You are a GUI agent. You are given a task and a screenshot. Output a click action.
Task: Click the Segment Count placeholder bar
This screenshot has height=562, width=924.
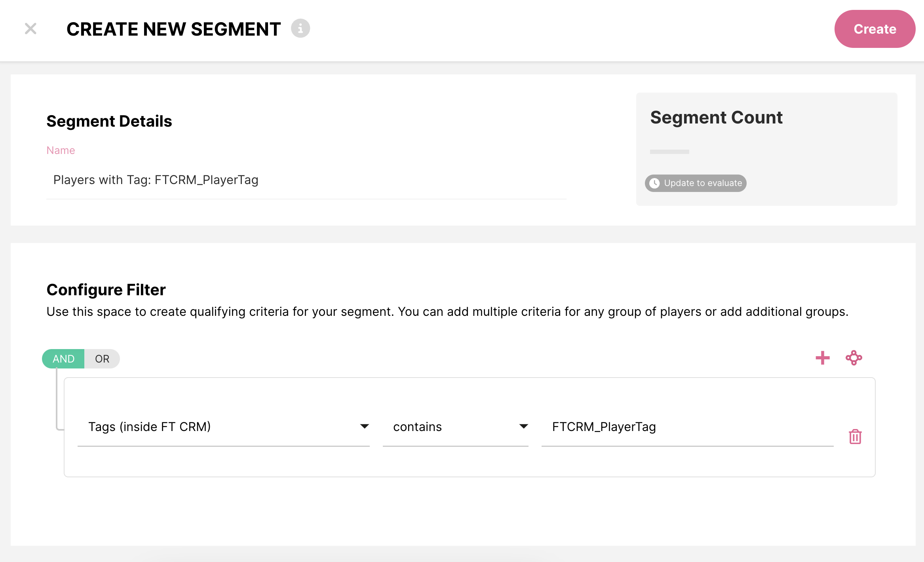(x=669, y=152)
